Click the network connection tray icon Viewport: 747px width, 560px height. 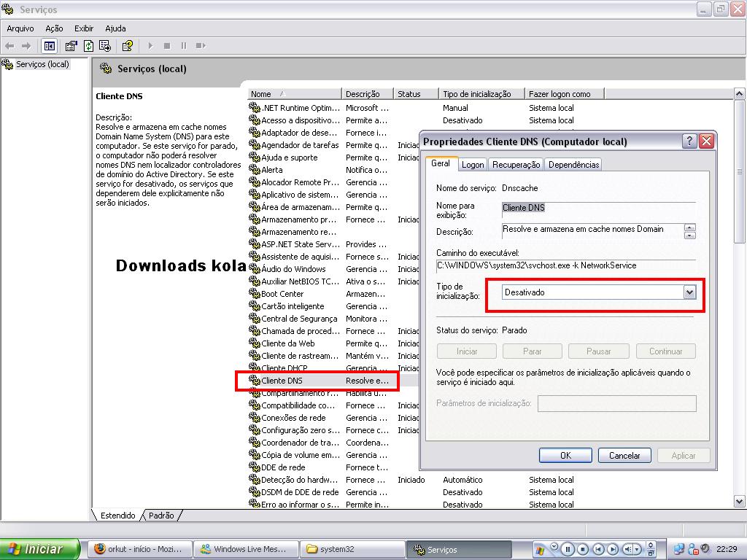pyautogui.click(x=679, y=549)
